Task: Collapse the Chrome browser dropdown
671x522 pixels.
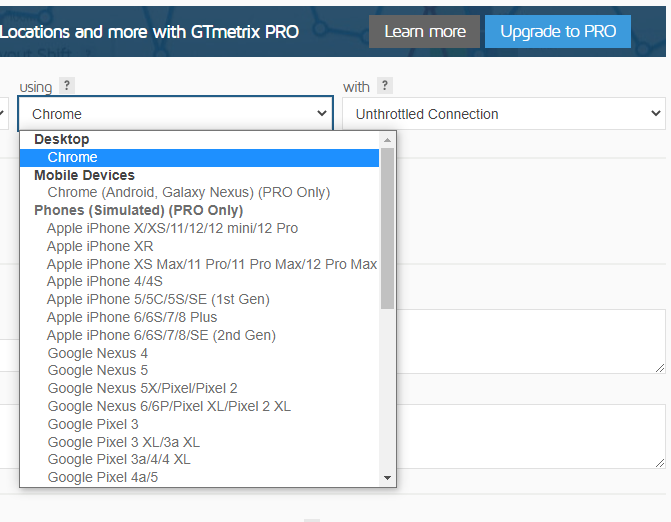Action: click(x=175, y=114)
